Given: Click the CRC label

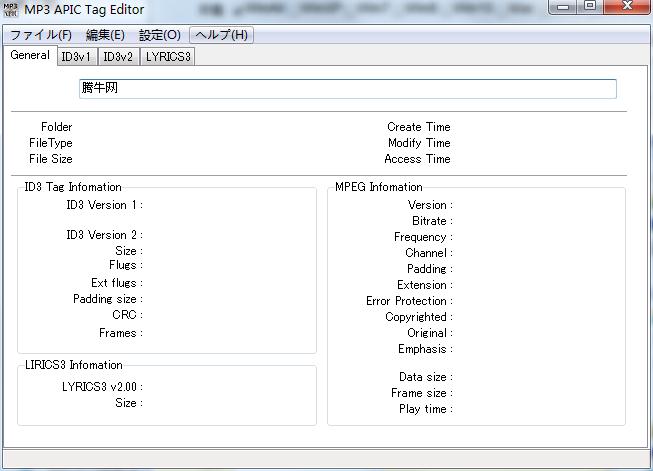Looking at the screenshot, I should click(127, 315).
